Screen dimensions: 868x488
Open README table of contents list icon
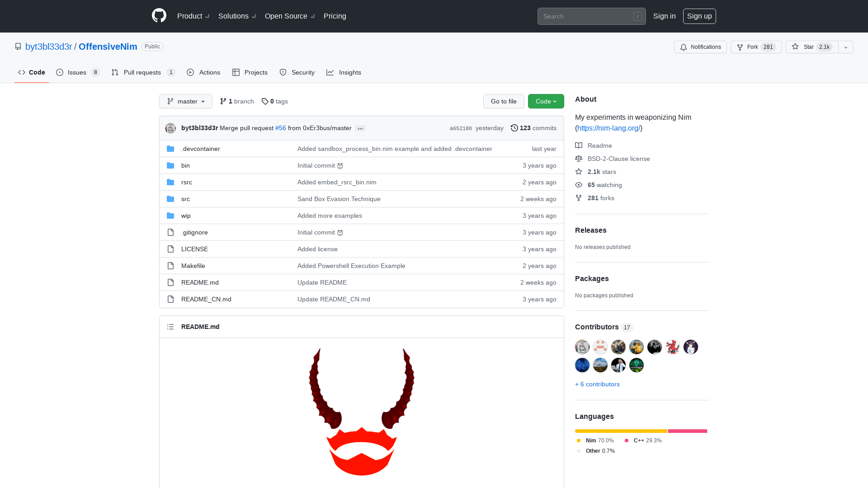pyautogui.click(x=170, y=327)
